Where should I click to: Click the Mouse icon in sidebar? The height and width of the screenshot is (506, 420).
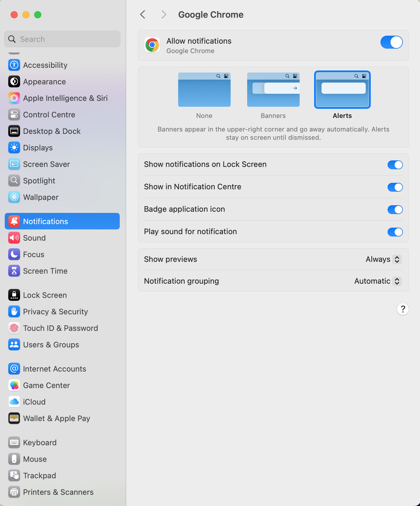[x=14, y=459]
